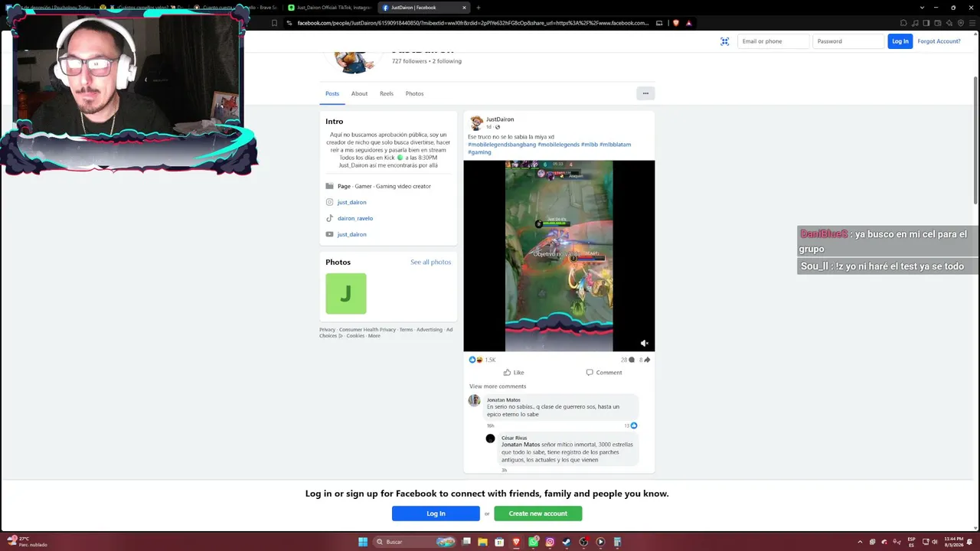Image resolution: width=980 pixels, height=551 pixels.
Task: Click the like reaction on Jonatan's comment
Action: point(633,425)
